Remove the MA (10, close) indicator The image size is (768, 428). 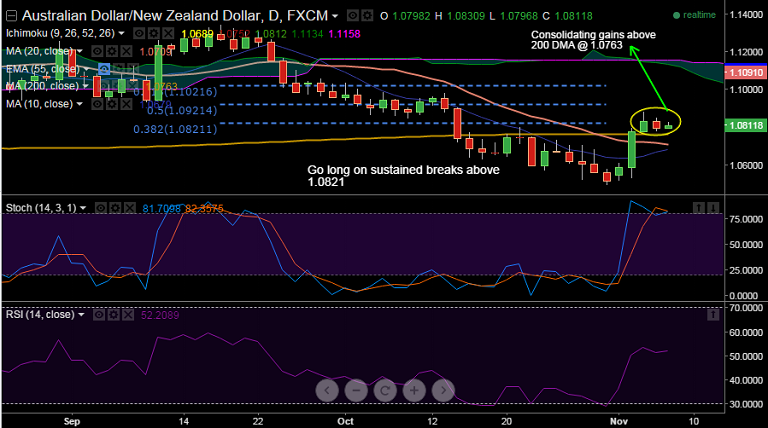coord(126,104)
